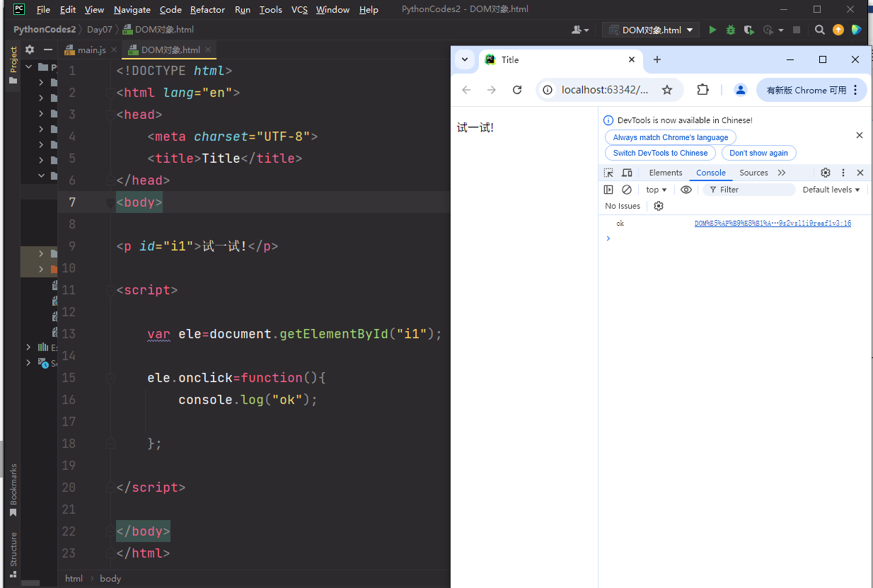The width and height of the screenshot is (873, 588).
Task: Run with Coverage shield icon in PyCharm
Action: [749, 30]
